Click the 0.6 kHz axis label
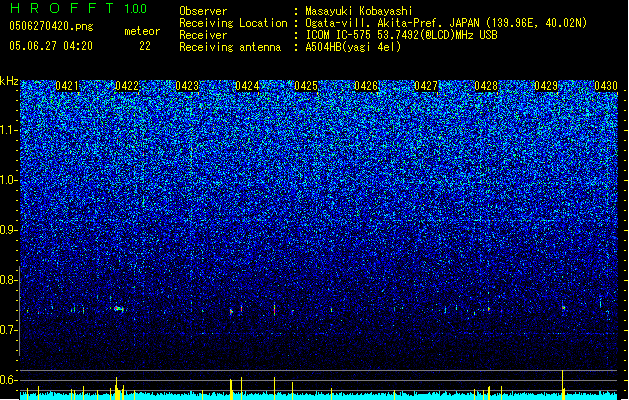 point(8,380)
